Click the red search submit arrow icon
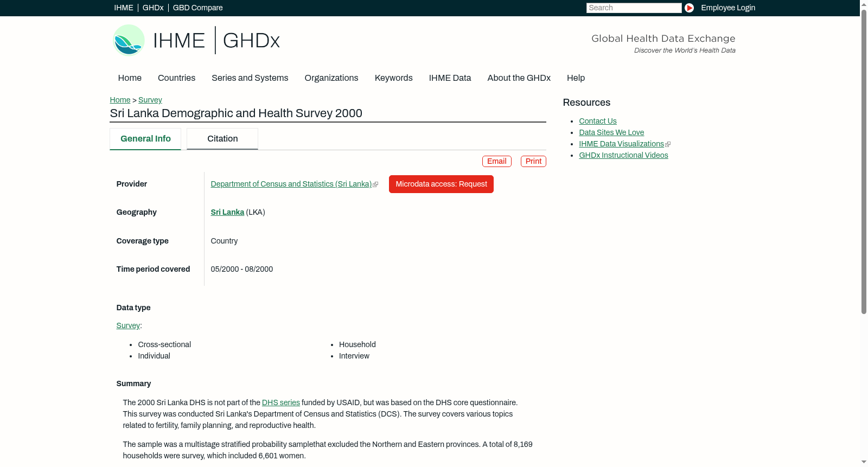Screen dimensions: 868x467 [689, 8]
